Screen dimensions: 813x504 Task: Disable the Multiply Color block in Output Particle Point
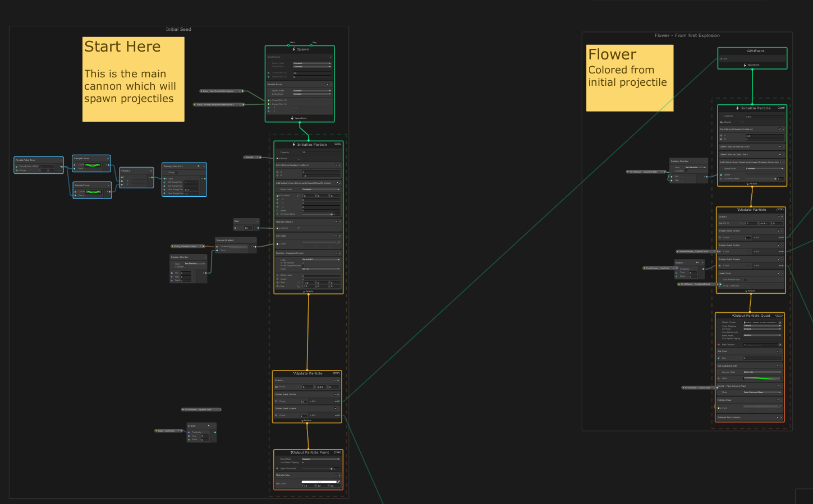336,475
